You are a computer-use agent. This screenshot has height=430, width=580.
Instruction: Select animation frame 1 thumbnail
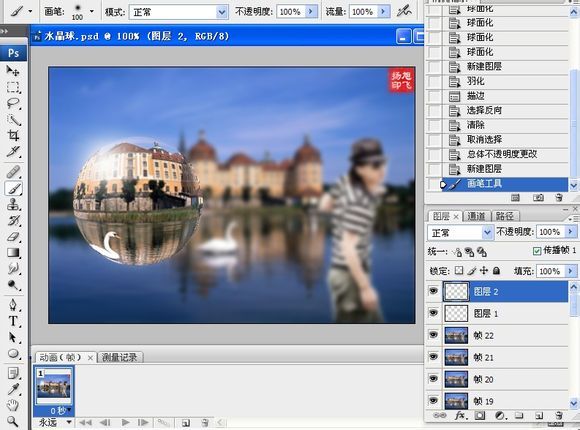click(x=54, y=387)
